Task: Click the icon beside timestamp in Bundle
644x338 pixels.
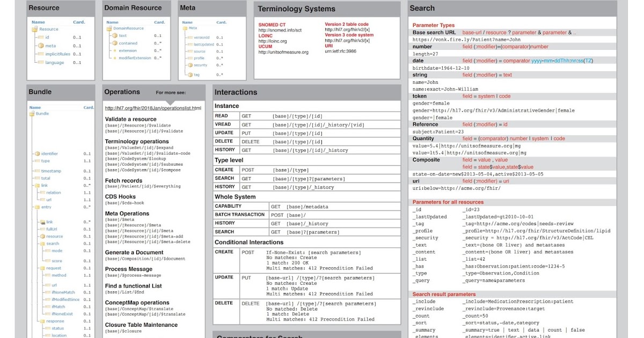Action: pos(37,171)
